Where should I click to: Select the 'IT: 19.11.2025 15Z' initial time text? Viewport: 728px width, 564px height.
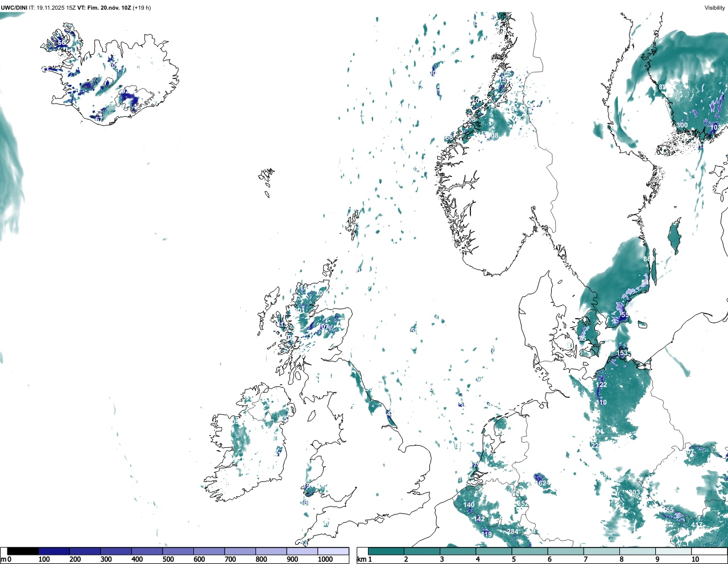pyautogui.click(x=52, y=8)
